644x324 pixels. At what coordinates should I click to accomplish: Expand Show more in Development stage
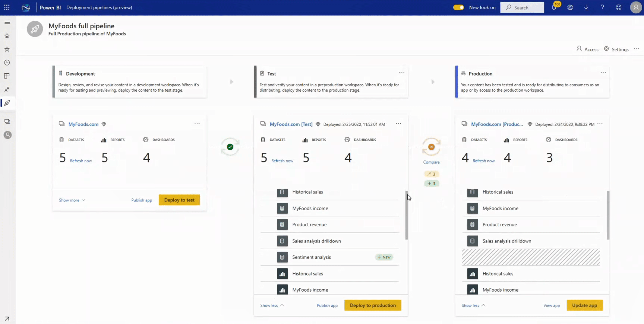[72, 200]
